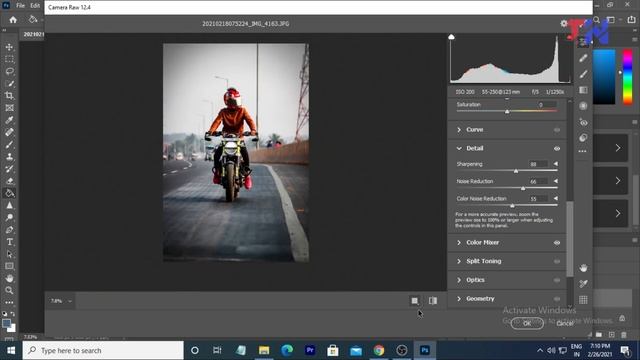
Task: Toggle before/after split view
Action: [433, 301]
